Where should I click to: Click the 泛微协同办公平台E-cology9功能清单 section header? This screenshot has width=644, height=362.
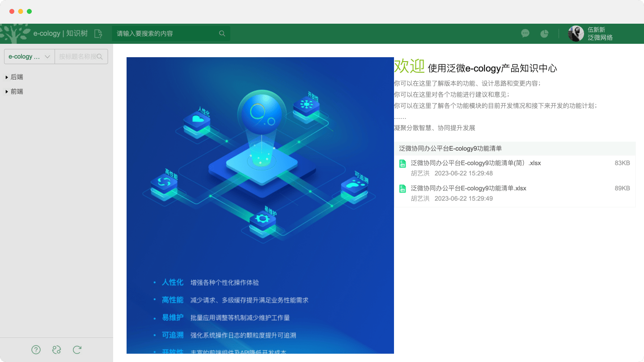coord(450,148)
